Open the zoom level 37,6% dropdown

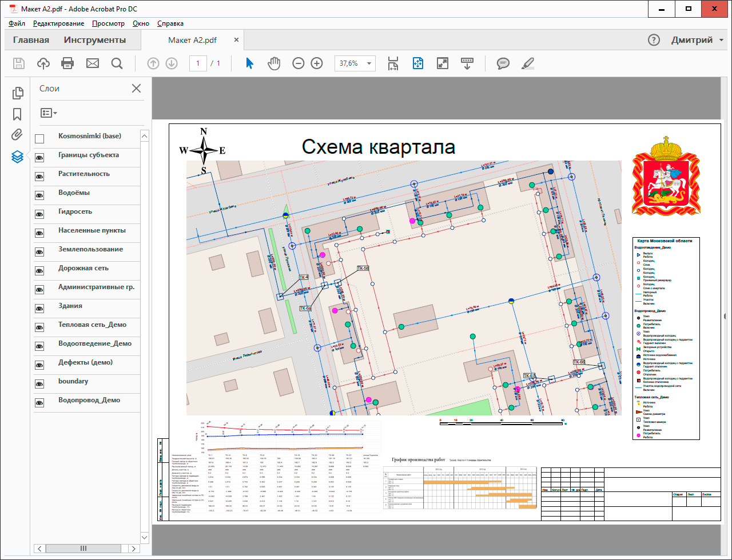pyautogui.click(x=369, y=63)
